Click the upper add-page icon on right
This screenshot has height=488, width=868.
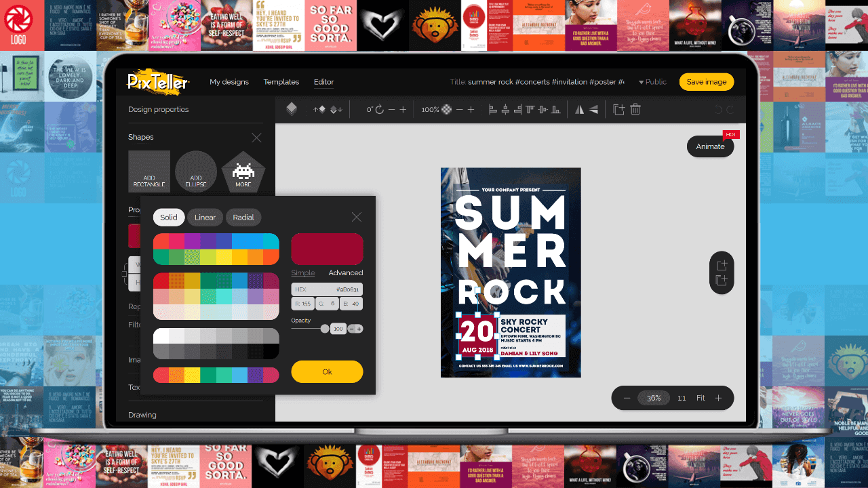tap(722, 265)
